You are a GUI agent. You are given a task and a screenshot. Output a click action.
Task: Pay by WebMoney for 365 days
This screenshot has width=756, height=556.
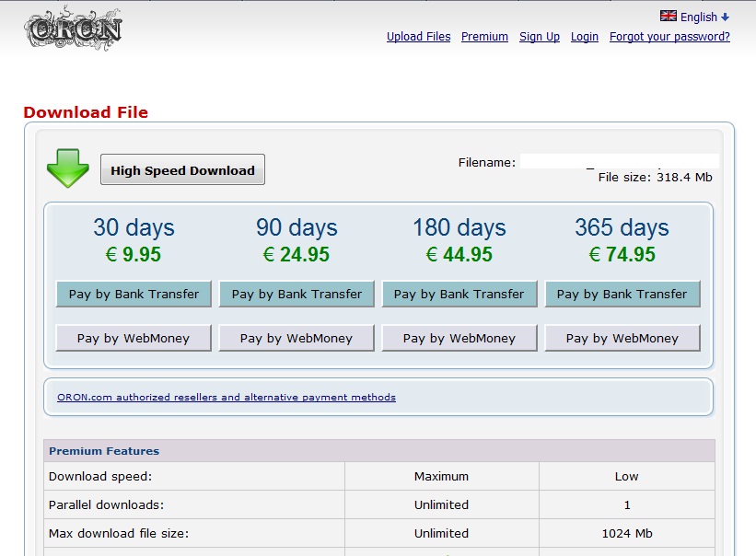(x=622, y=338)
